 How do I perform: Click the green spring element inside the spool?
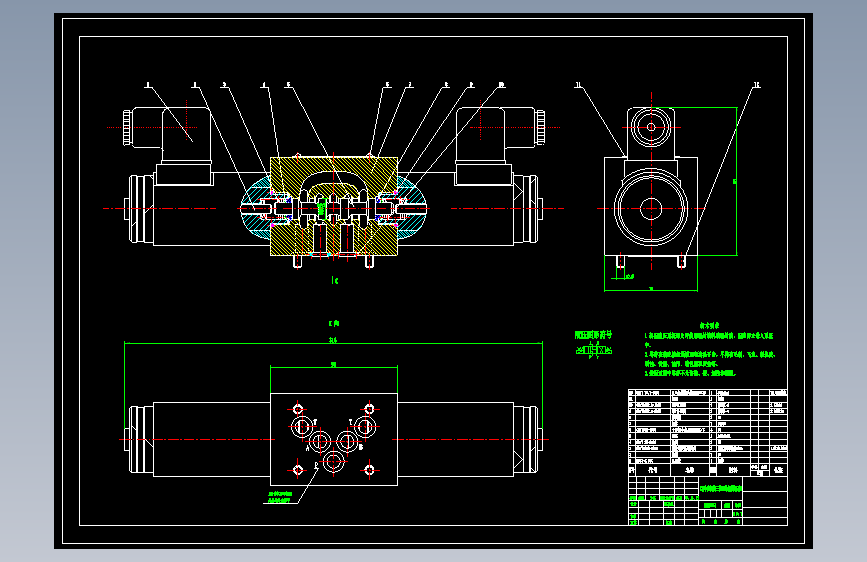point(321,209)
